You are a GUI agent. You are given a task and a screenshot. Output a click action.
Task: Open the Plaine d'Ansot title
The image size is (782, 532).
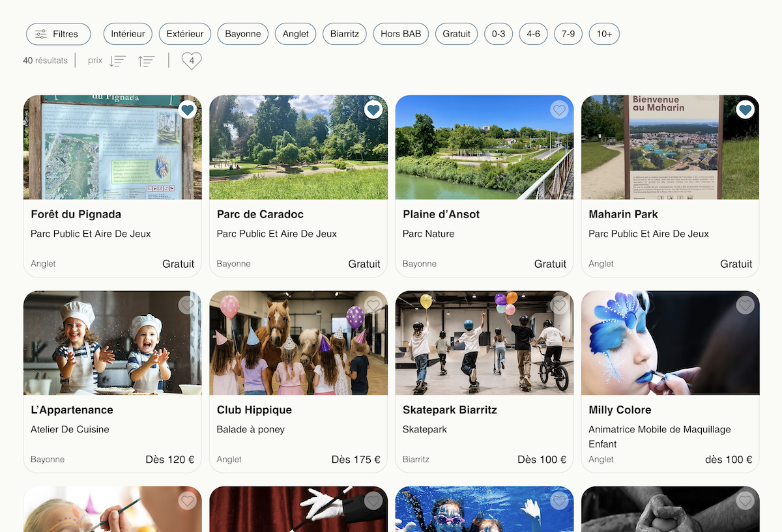(x=441, y=214)
